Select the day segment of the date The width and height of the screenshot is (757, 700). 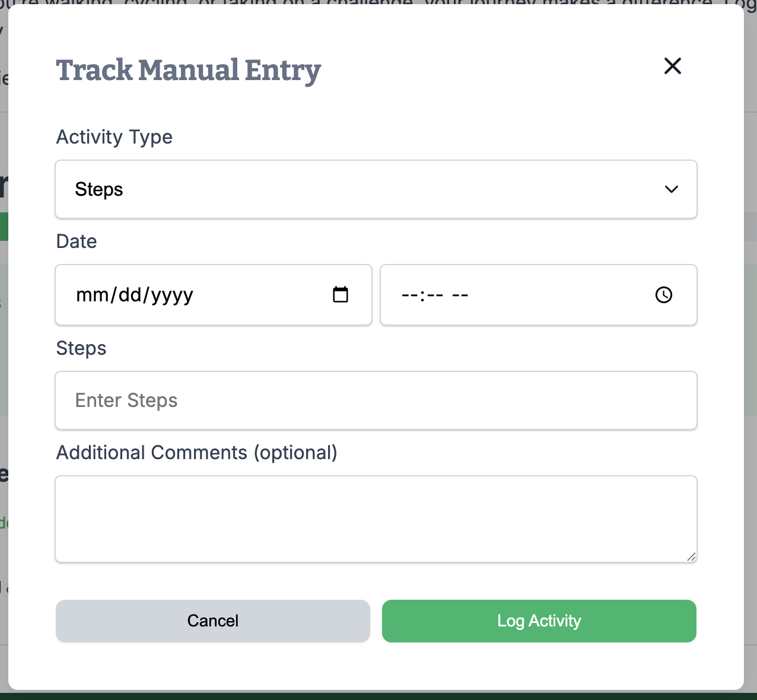129,295
